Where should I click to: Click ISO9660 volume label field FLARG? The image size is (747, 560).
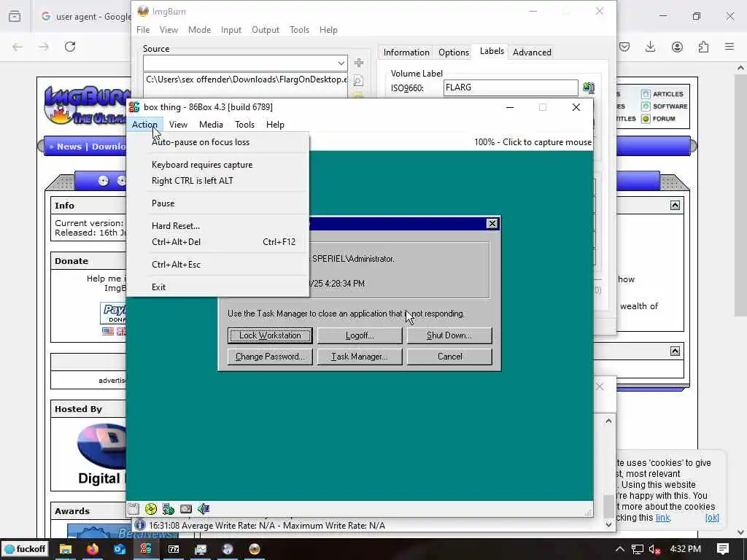point(511,87)
